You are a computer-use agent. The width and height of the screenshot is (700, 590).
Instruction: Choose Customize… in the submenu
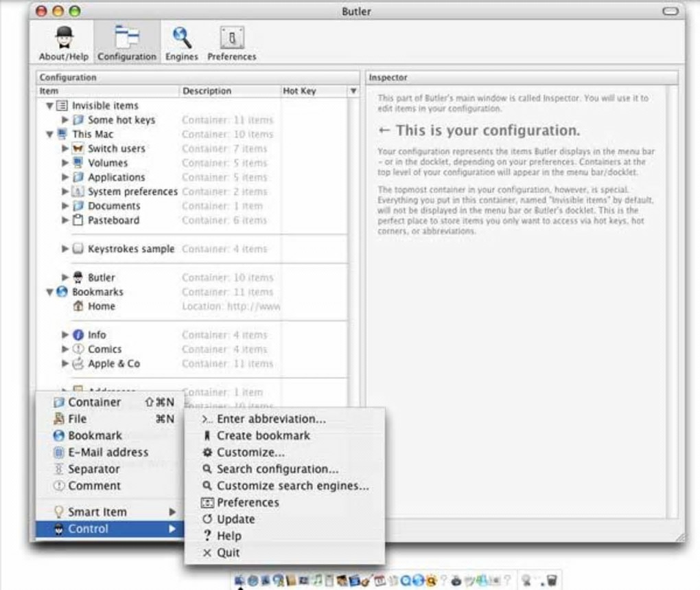(x=284, y=453)
